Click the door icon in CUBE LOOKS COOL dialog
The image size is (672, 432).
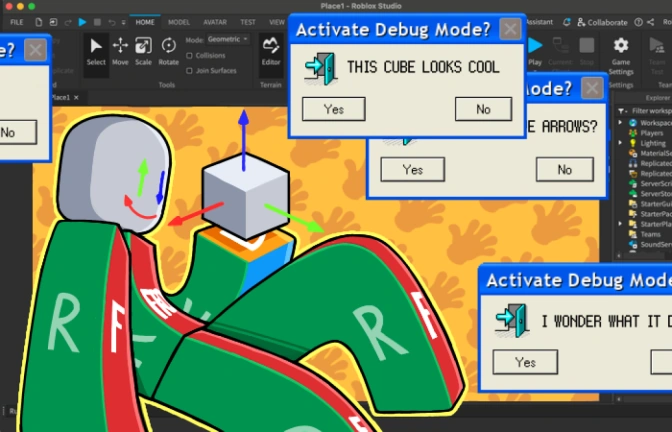pos(321,69)
